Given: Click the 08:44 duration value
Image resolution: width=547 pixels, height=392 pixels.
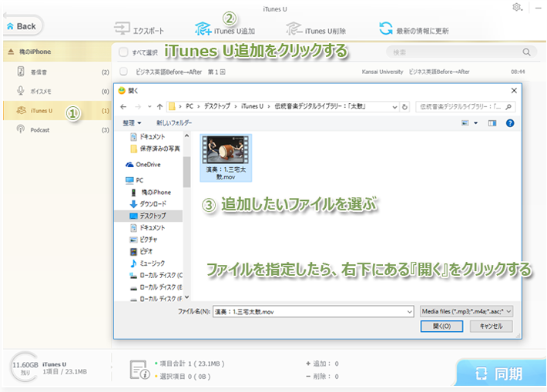Looking at the screenshot, I should [x=518, y=72].
